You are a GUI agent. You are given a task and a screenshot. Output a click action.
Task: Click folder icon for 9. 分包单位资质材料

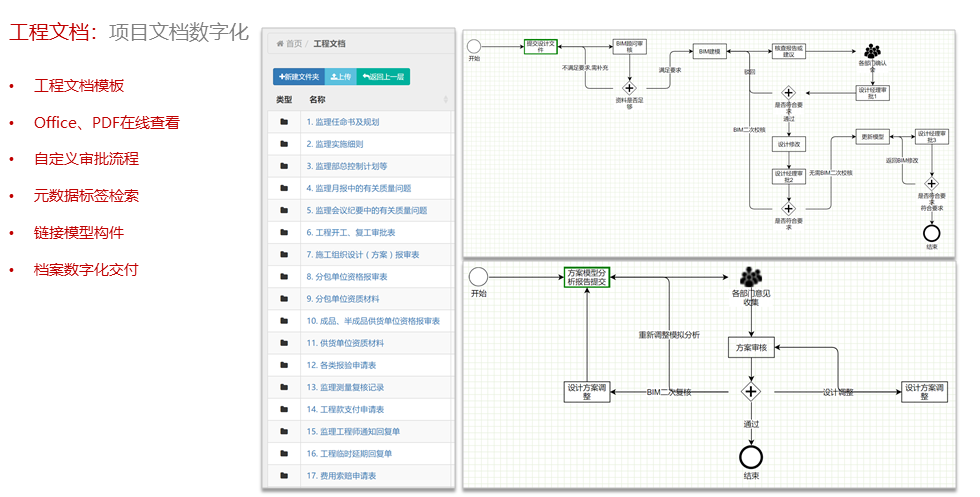click(284, 299)
